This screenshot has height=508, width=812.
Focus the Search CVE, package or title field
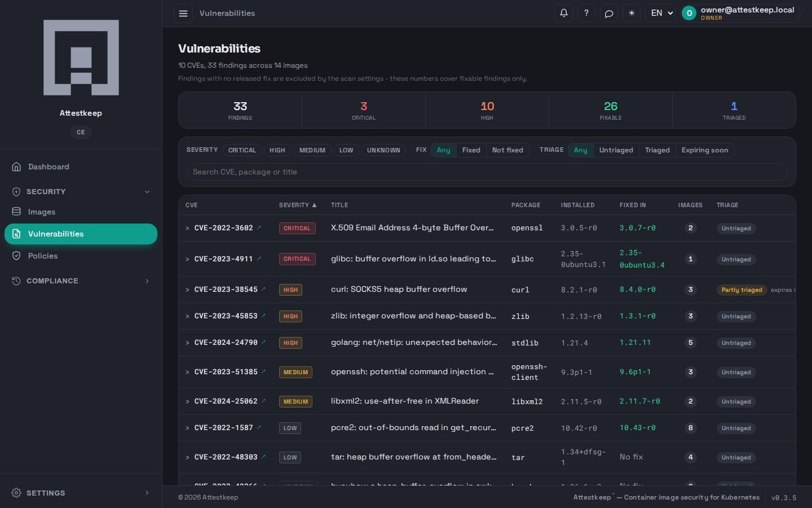pos(487,172)
